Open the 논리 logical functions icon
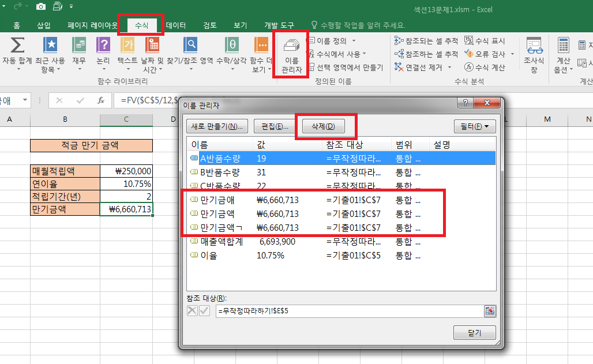The width and height of the screenshot is (593, 364). 103,46
